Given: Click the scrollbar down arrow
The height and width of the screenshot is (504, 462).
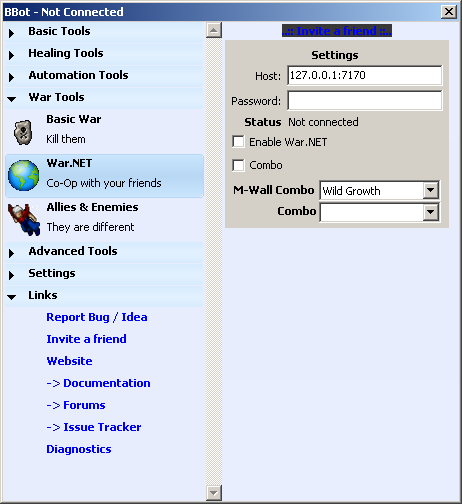Looking at the screenshot, I should click(214, 492).
